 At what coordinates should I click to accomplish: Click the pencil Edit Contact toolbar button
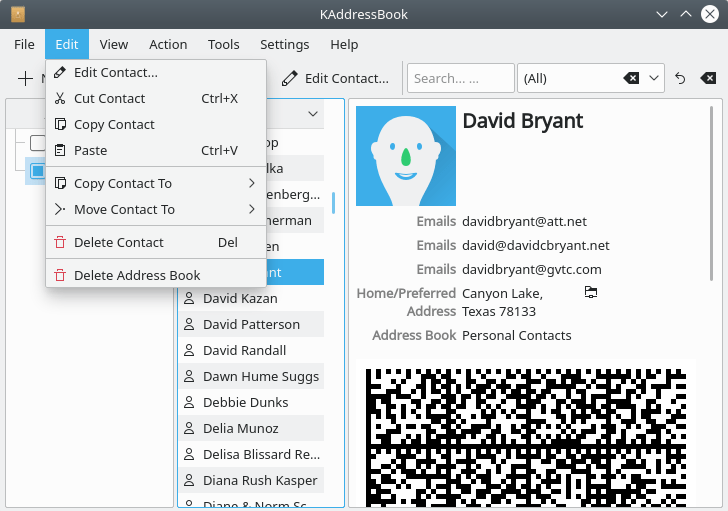point(335,78)
